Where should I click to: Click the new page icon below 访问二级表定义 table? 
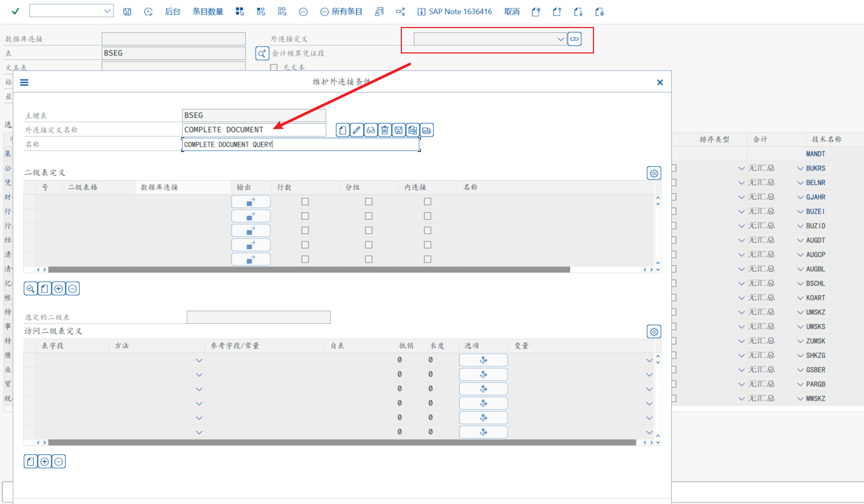31,462
